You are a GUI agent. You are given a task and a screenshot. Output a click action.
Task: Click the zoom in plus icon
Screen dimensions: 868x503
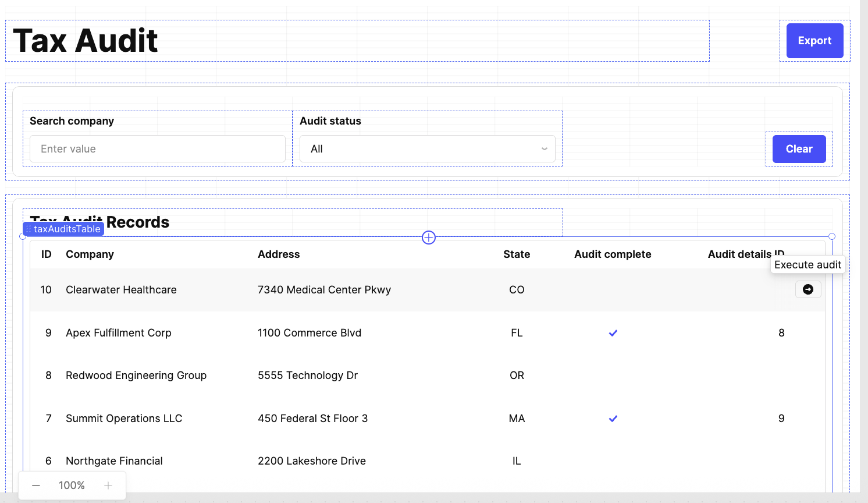(x=108, y=486)
